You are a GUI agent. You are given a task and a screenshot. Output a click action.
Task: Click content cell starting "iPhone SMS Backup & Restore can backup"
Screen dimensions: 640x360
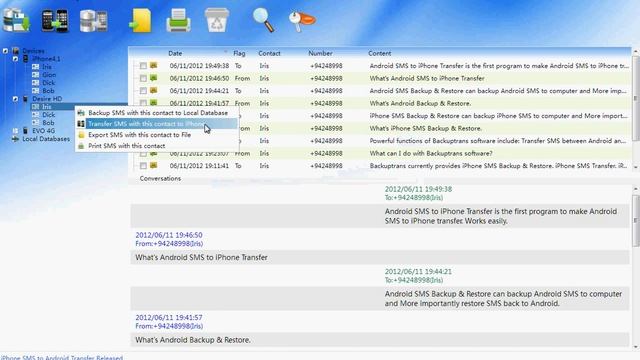498,116
